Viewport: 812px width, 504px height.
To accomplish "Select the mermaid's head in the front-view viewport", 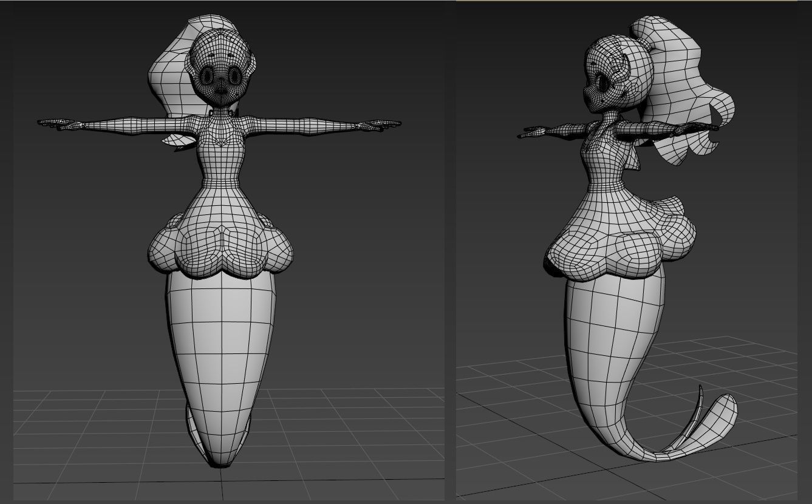I will 221,69.
